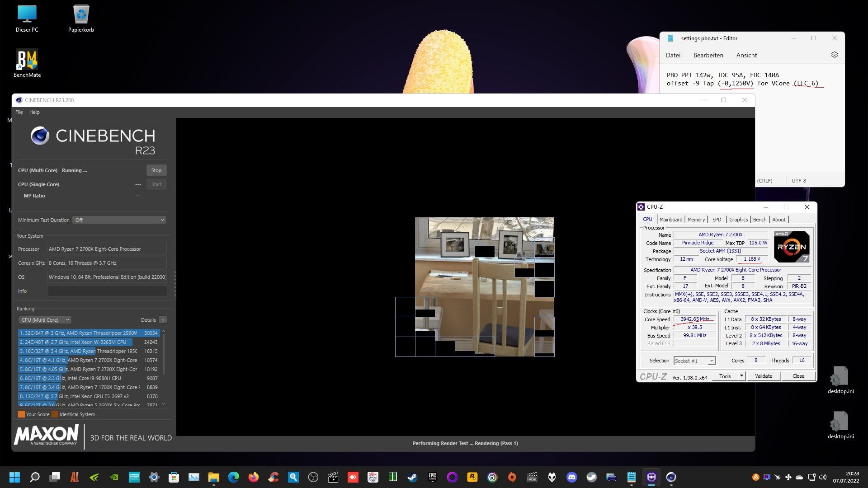The height and width of the screenshot is (488, 868).
Task: Open Steam from the taskbar
Action: (412, 477)
